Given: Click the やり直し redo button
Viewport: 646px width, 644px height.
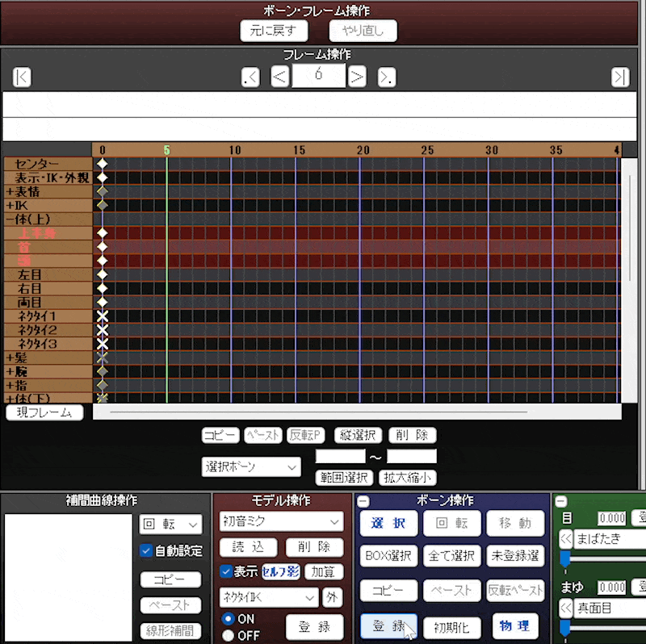Looking at the screenshot, I should click(x=363, y=31).
